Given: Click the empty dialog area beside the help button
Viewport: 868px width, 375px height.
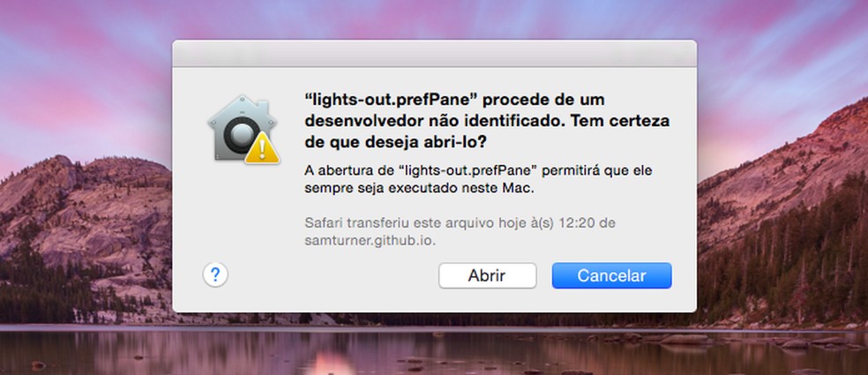Looking at the screenshot, I should pyautogui.click(x=333, y=275).
